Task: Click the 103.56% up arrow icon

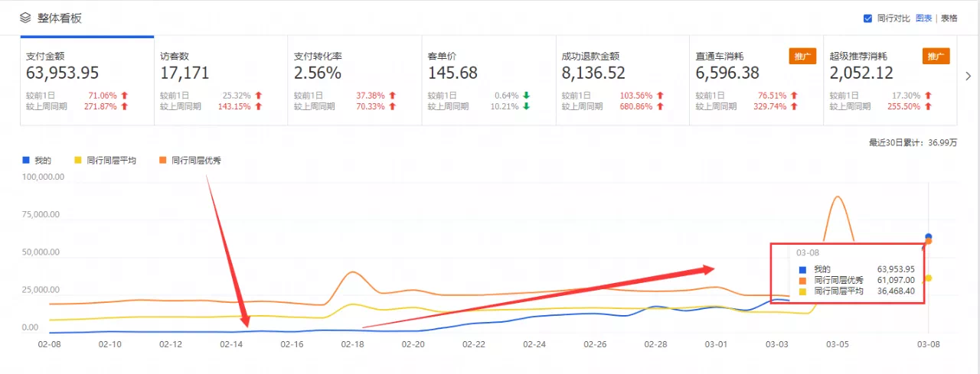Action: point(660,96)
